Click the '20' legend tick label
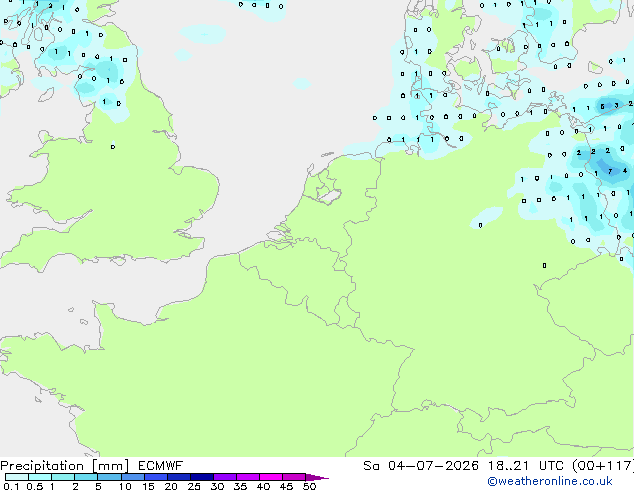 [x=171, y=486]
